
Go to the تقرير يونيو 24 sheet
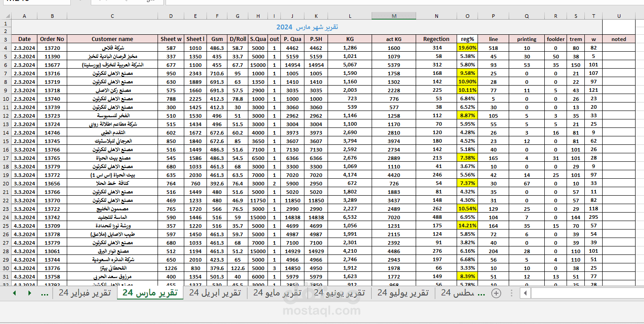pos(339,293)
